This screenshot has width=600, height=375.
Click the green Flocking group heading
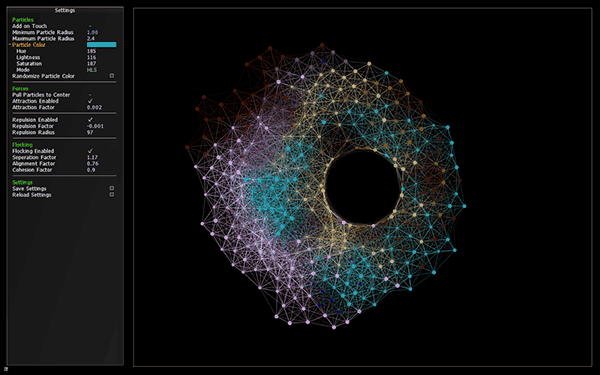coord(22,145)
